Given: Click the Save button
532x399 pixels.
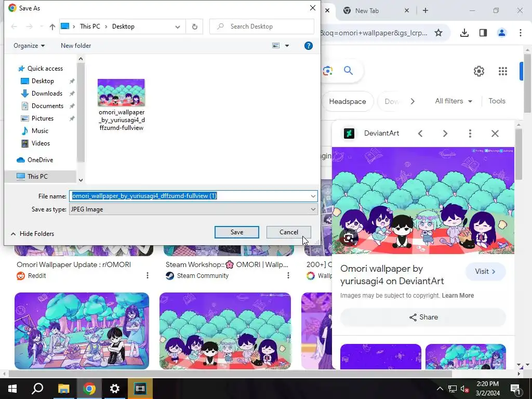Looking at the screenshot, I should tap(237, 232).
